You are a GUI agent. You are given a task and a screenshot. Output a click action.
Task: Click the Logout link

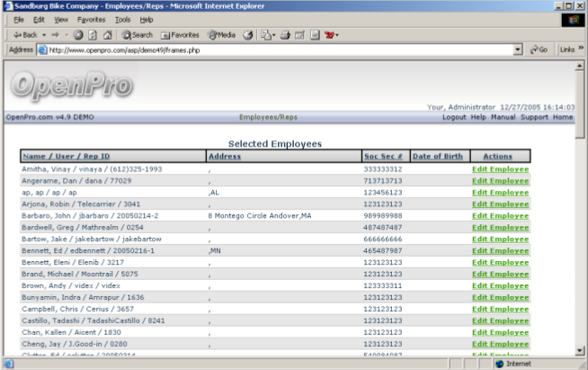click(x=454, y=117)
